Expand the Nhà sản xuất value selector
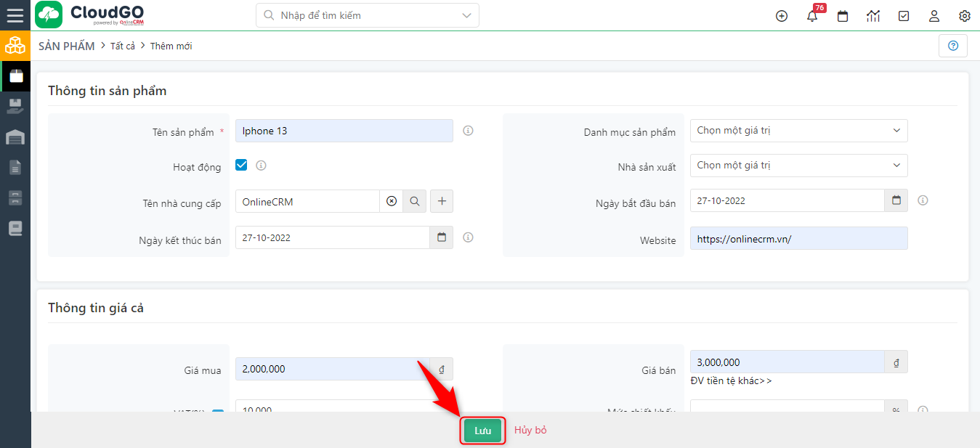Viewport: 980px width, 448px height. [797, 165]
